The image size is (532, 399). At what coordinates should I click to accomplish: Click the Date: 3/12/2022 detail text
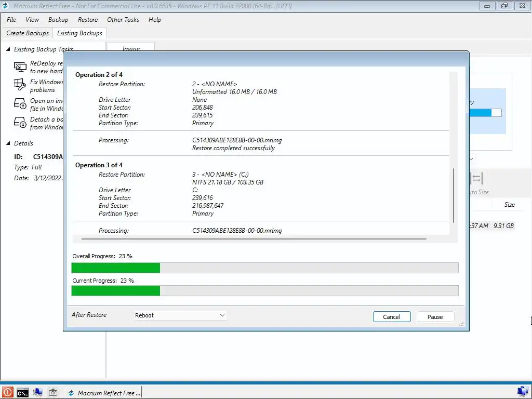(x=37, y=178)
